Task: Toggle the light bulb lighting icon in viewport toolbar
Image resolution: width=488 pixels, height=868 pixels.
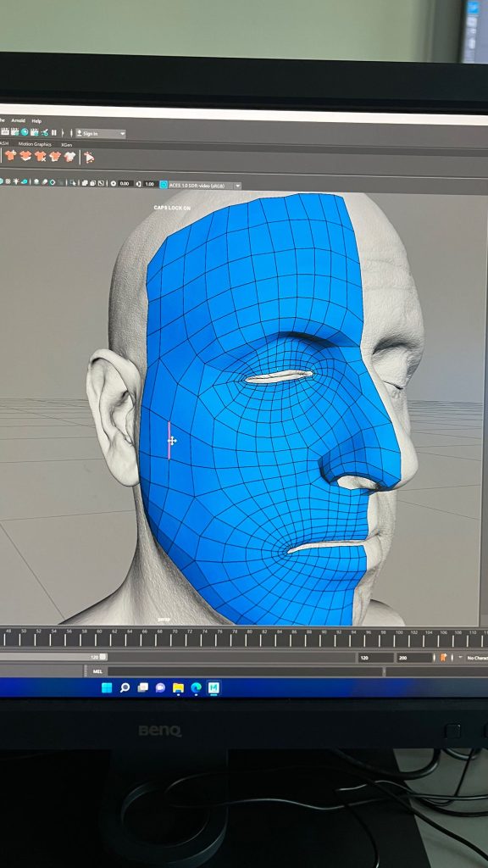Action: coord(15,181)
